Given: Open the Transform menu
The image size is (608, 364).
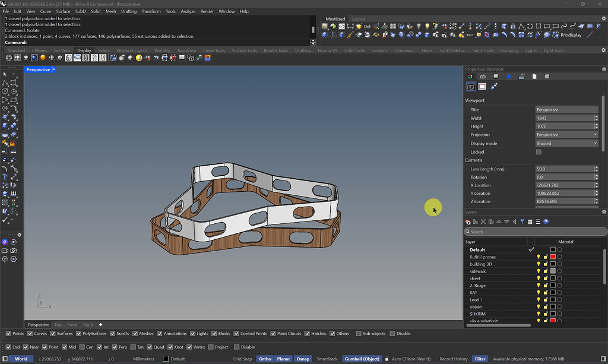Looking at the screenshot, I should tap(151, 11).
